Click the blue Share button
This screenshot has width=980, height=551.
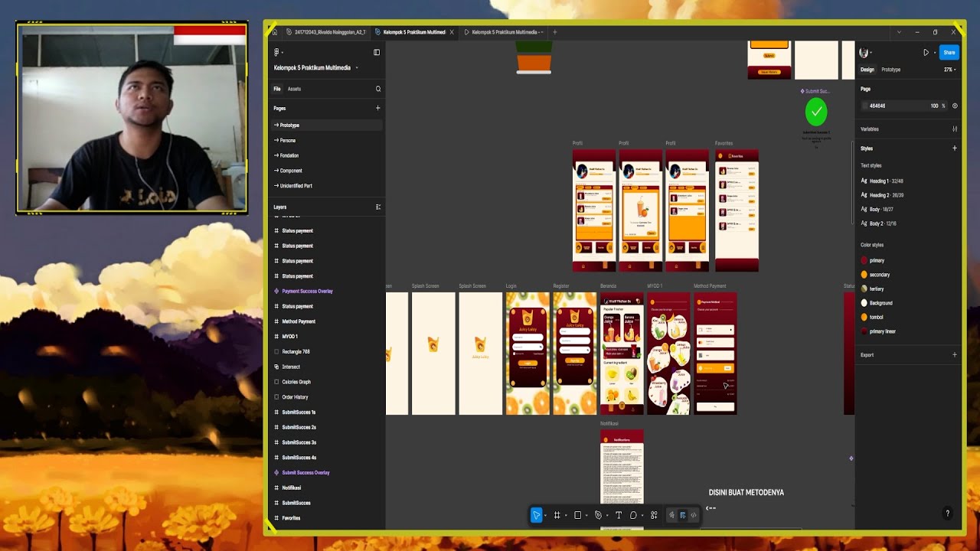949,53
